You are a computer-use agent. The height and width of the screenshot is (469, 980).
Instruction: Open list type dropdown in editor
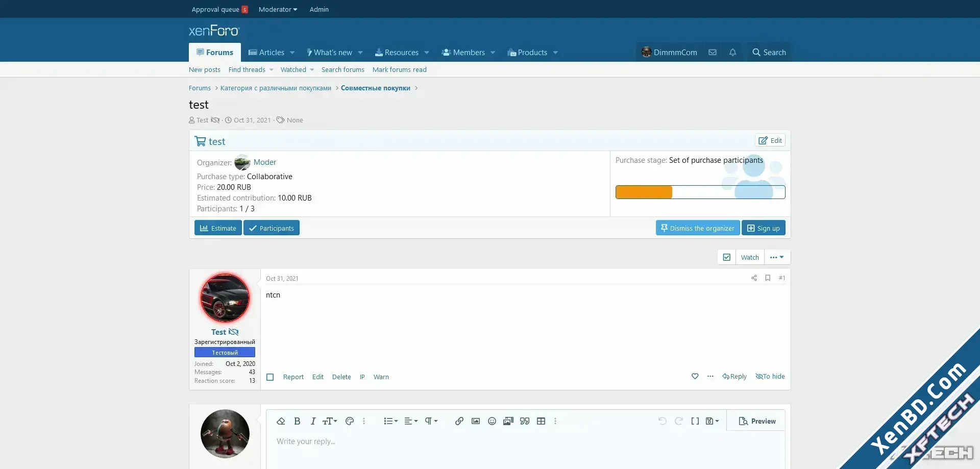(391, 421)
